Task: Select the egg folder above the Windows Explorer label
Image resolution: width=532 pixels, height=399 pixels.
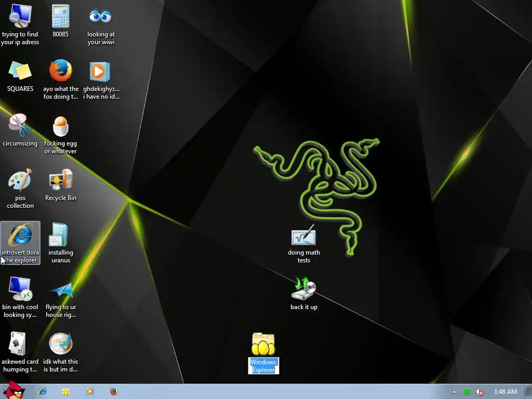Action: coord(263,344)
